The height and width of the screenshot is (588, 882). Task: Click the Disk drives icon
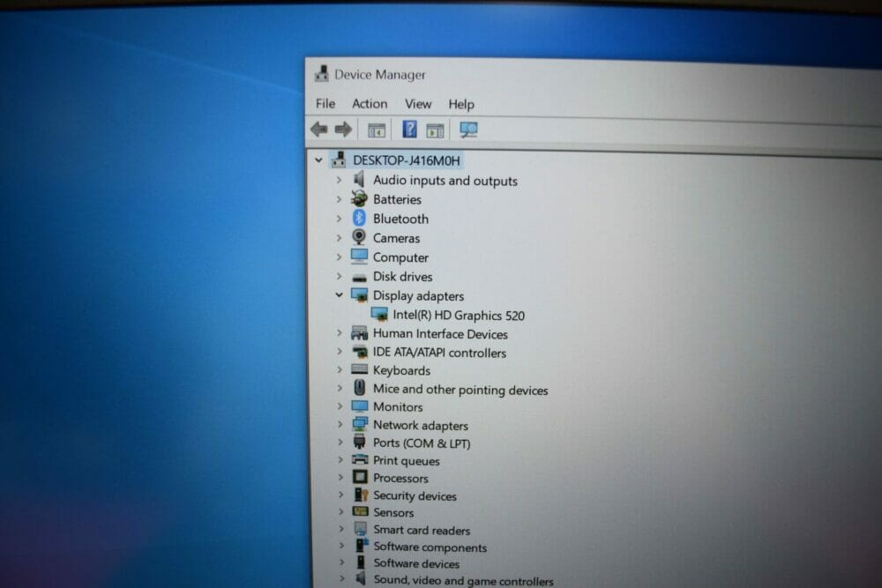tap(359, 278)
